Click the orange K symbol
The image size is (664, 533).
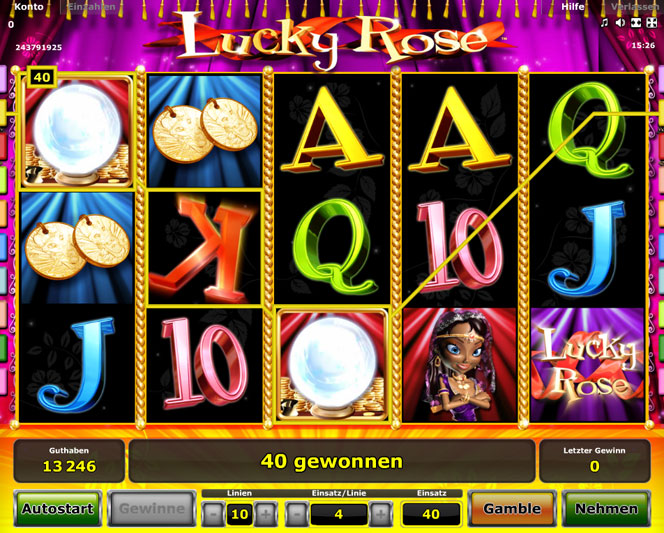coord(205,248)
